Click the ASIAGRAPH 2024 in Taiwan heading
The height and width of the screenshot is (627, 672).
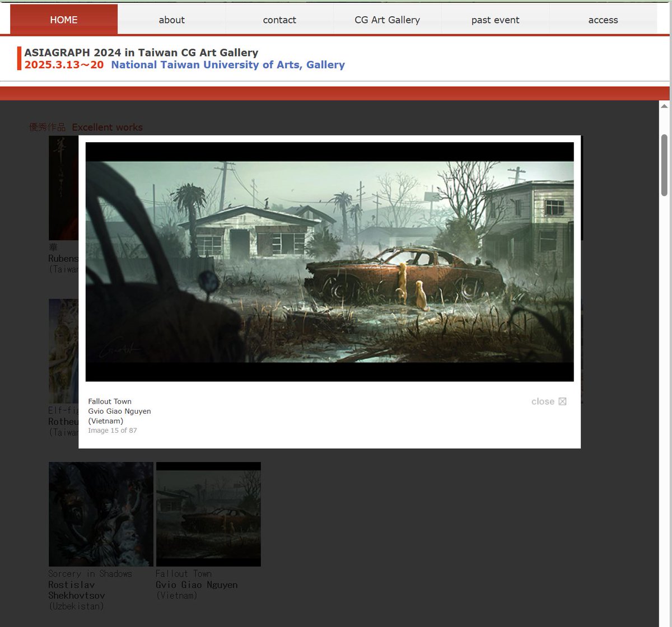pyautogui.click(x=141, y=53)
